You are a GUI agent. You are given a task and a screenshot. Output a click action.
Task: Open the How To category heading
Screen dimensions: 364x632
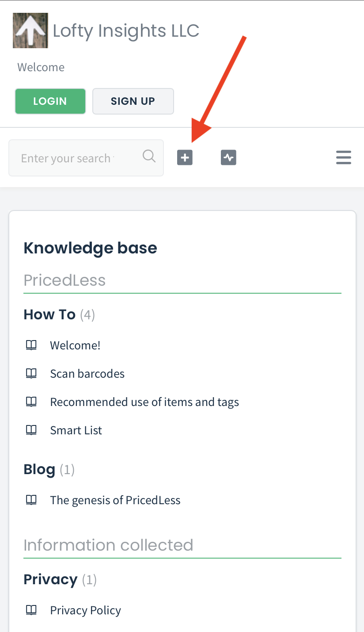49,314
